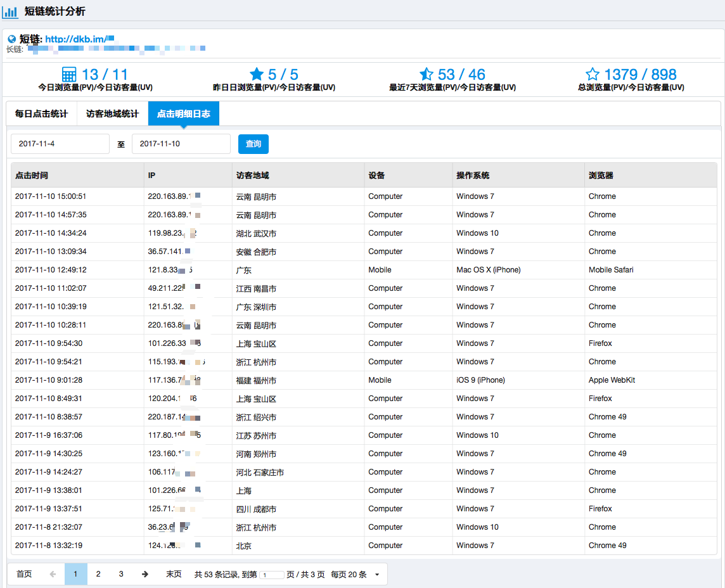725x588 pixels.
Task: Click Chrome 49 in the 2017-11-8 13:32:19 row
Action: pyautogui.click(x=607, y=546)
